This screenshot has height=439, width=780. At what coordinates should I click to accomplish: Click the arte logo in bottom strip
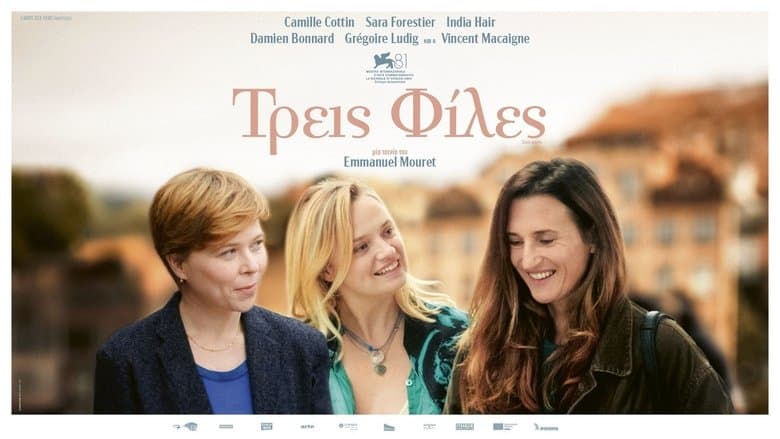click(x=307, y=427)
